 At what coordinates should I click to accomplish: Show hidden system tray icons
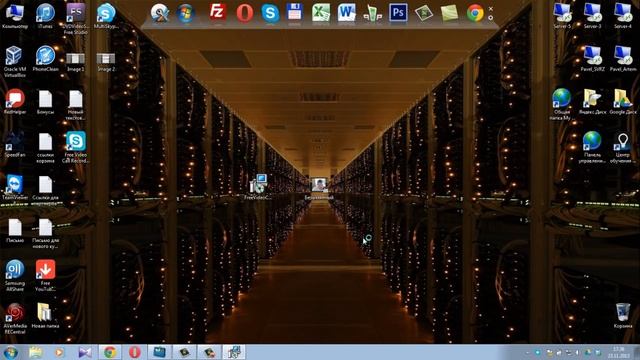click(527, 352)
